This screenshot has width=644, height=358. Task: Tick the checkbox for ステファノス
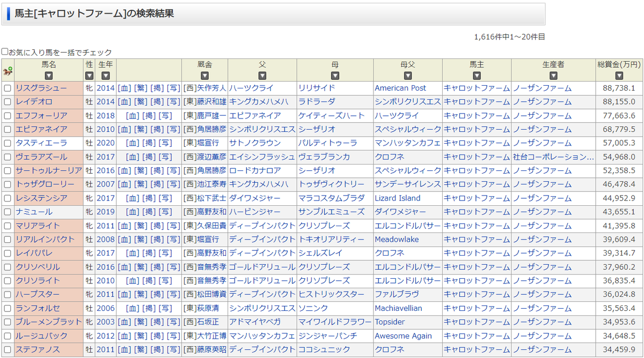click(8, 349)
